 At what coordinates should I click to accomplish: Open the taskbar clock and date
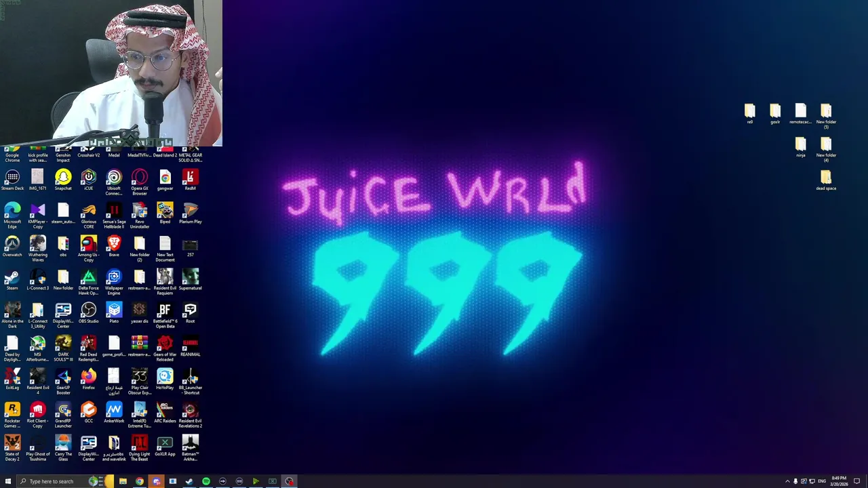coord(839,481)
